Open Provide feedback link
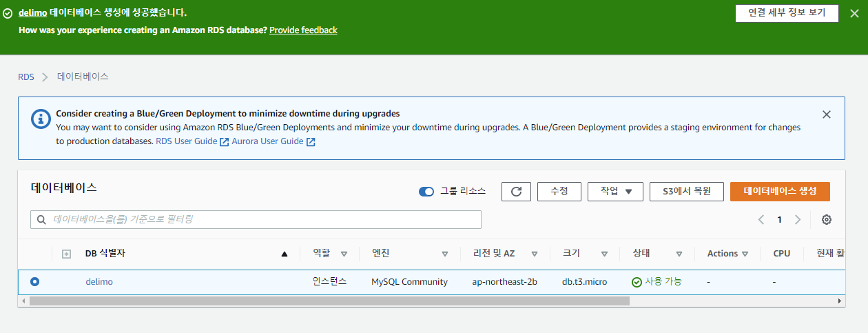This screenshot has width=868, height=333. tap(303, 30)
